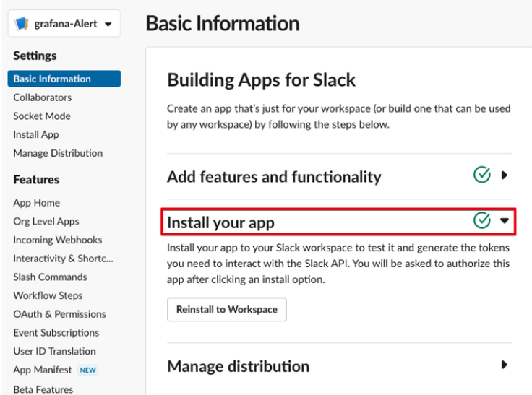Open App Manifest page
Image resolution: width=532 pixels, height=395 pixels.
click(43, 370)
